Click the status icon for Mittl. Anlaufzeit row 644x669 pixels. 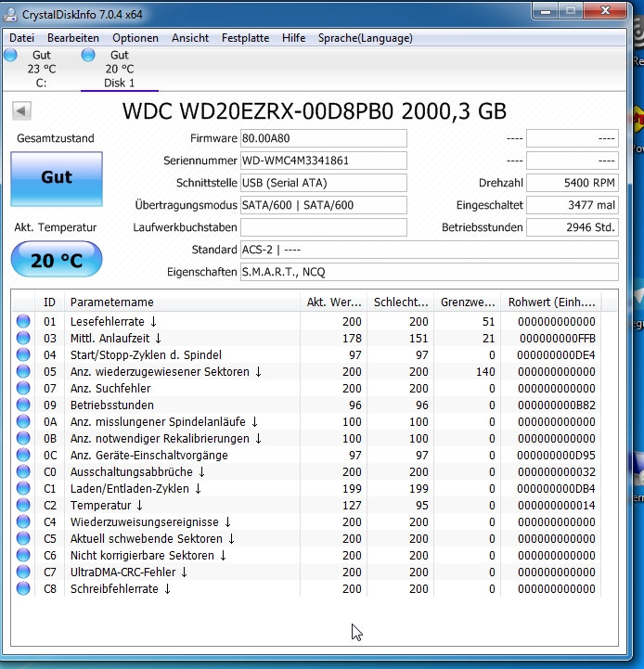click(x=23, y=338)
